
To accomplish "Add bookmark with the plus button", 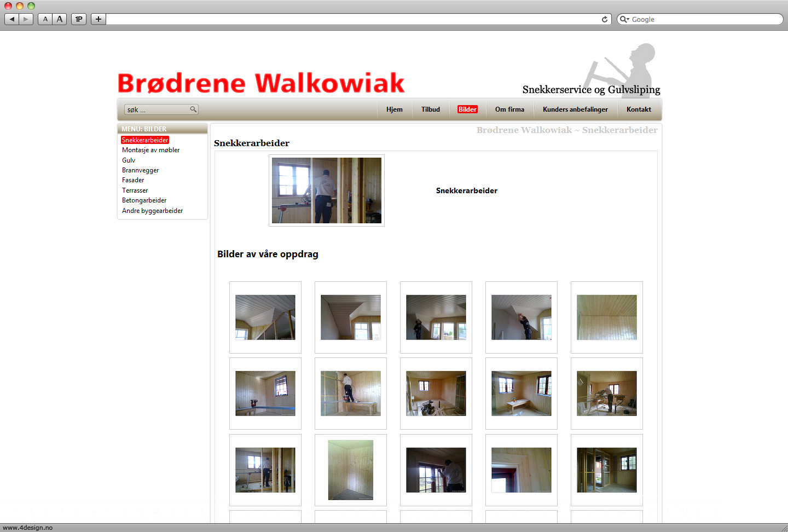I will point(99,19).
